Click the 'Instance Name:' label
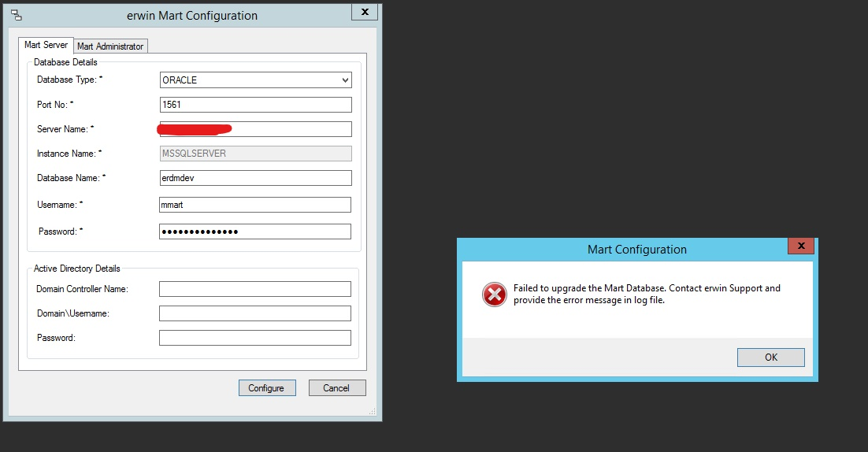This screenshot has width=868, height=452. 69,154
